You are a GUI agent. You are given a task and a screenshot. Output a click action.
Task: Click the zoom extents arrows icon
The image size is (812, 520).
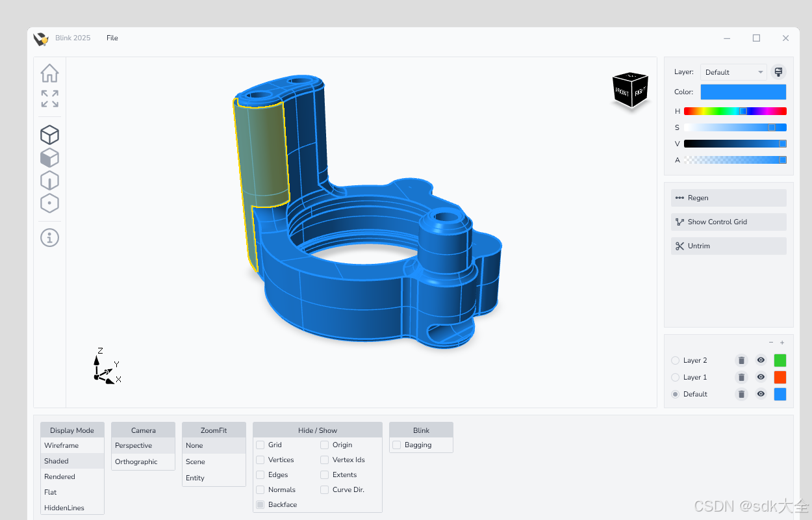pos(49,99)
